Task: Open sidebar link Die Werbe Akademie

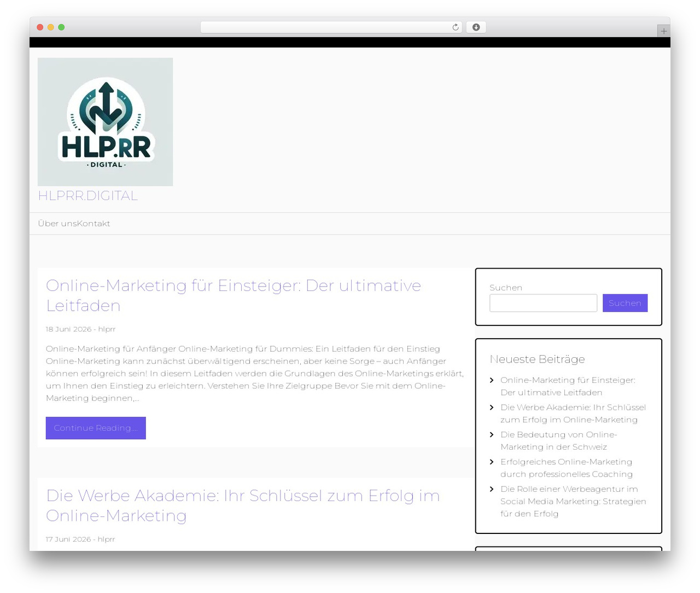Action: [x=573, y=414]
